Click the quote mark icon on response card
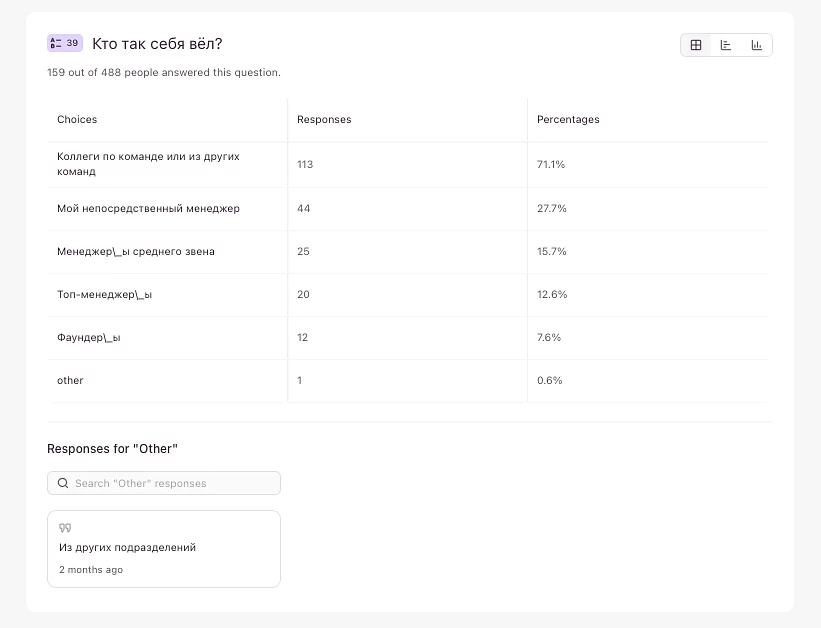Image resolution: width=821 pixels, height=628 pixels. (65, 528)
